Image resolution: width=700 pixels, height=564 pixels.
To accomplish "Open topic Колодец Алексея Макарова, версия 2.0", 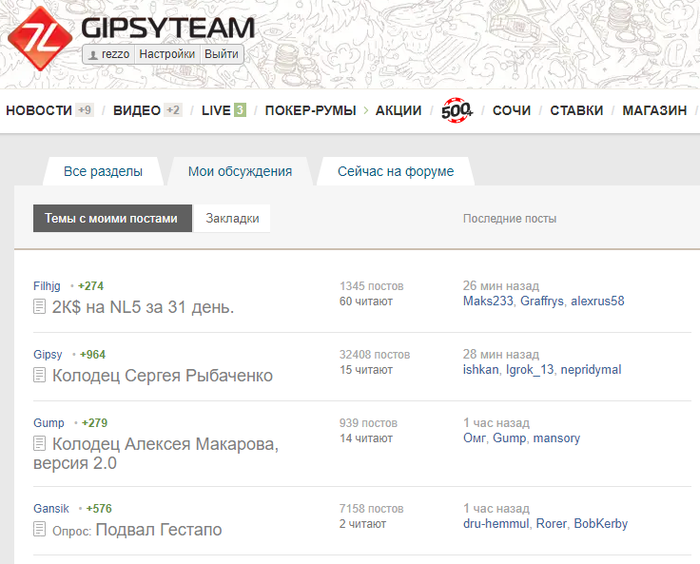I will click(156, 453).
